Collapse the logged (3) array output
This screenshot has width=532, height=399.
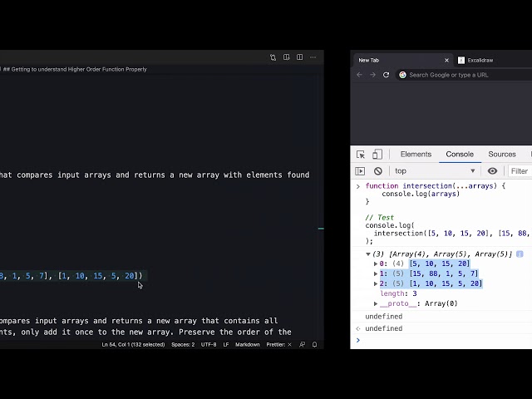coord(368,254)
